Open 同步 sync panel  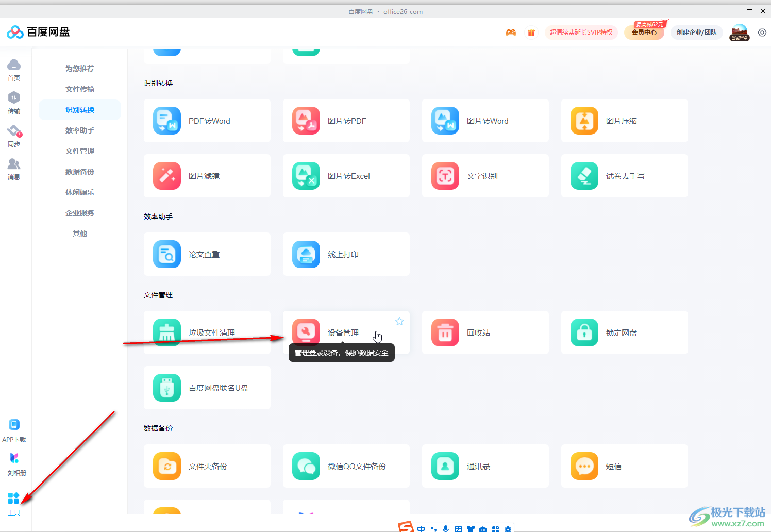(14, 136)
